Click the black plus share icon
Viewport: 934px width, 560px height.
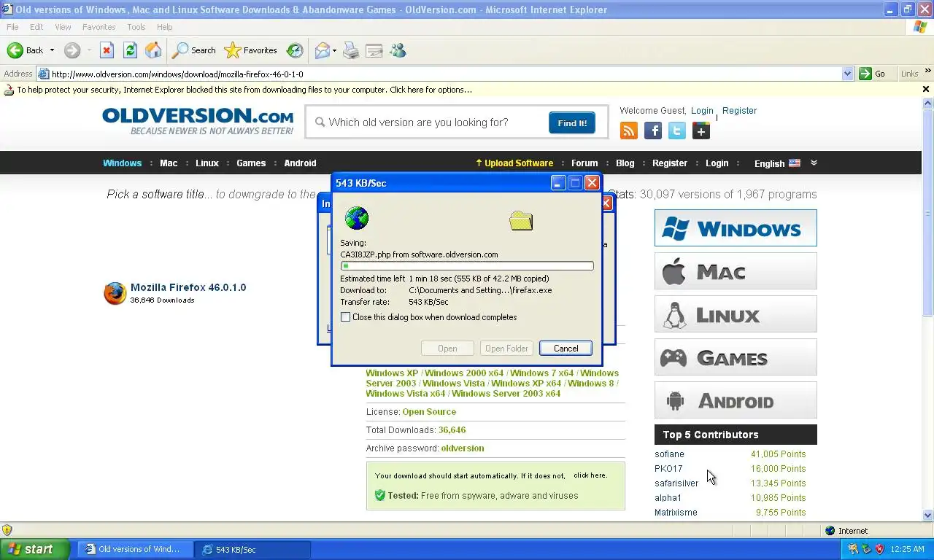[701, 131]
